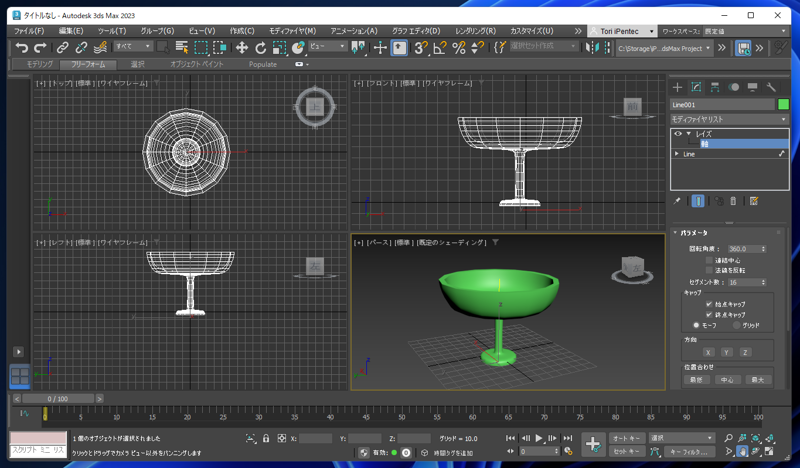Open 選択セット作成 named selection dropdown
Viewport: 800px width, 468px height.
point(543,46)
